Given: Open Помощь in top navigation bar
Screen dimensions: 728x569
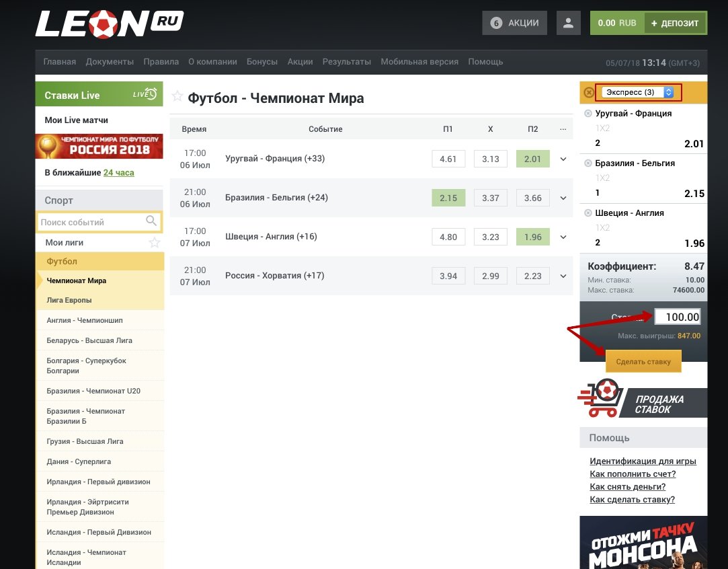Looking at the screenshot, I should click(x=485, y=62).
